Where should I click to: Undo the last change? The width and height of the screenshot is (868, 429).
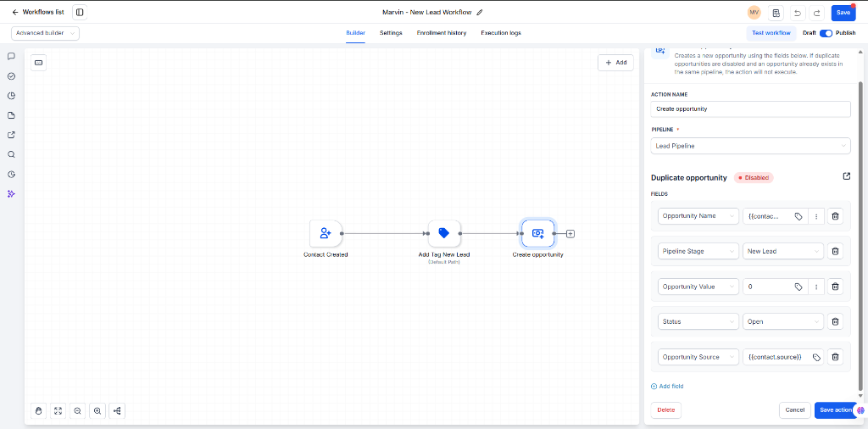tap(797, 13)
